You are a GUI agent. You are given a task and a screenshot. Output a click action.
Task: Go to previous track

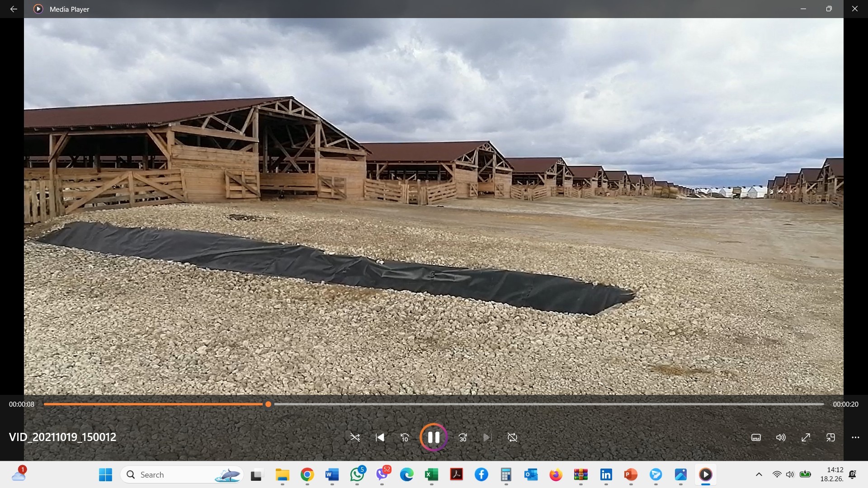coord(380,437)
